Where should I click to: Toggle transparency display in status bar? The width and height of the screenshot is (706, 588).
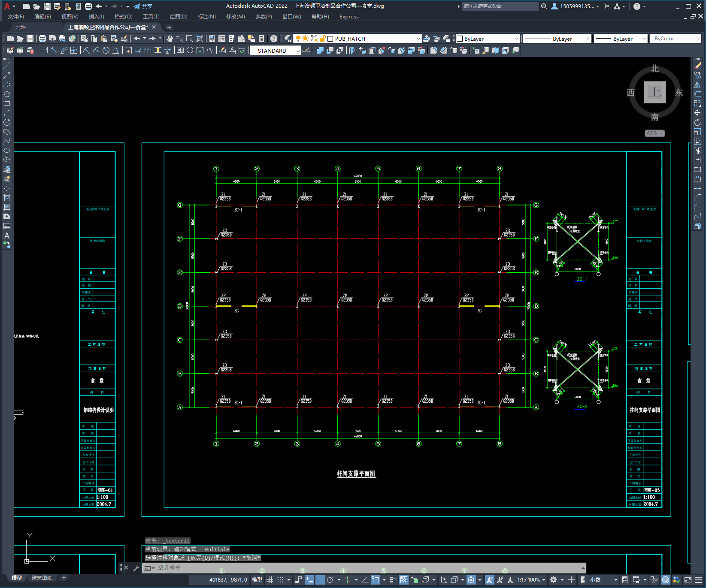click(404, 580)
